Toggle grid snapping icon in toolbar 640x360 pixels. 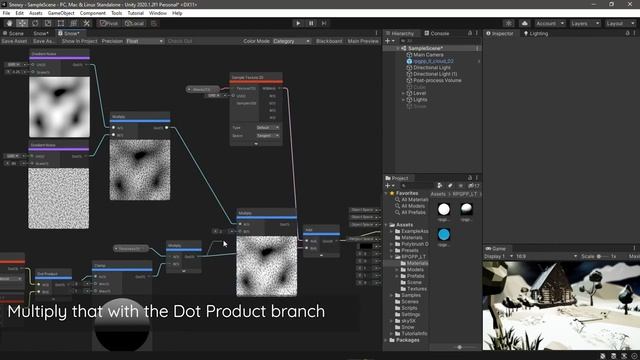tap(154, 23)
